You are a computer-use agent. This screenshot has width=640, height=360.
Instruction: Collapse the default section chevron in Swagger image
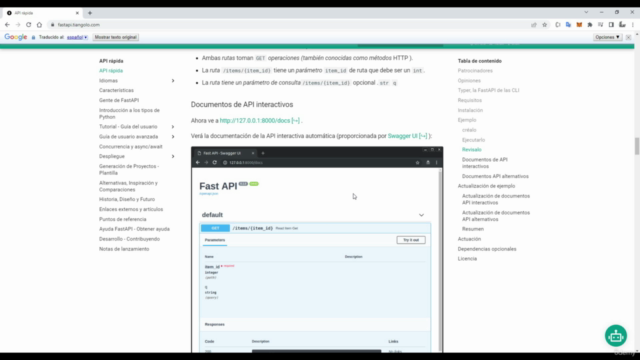(421, 215)
